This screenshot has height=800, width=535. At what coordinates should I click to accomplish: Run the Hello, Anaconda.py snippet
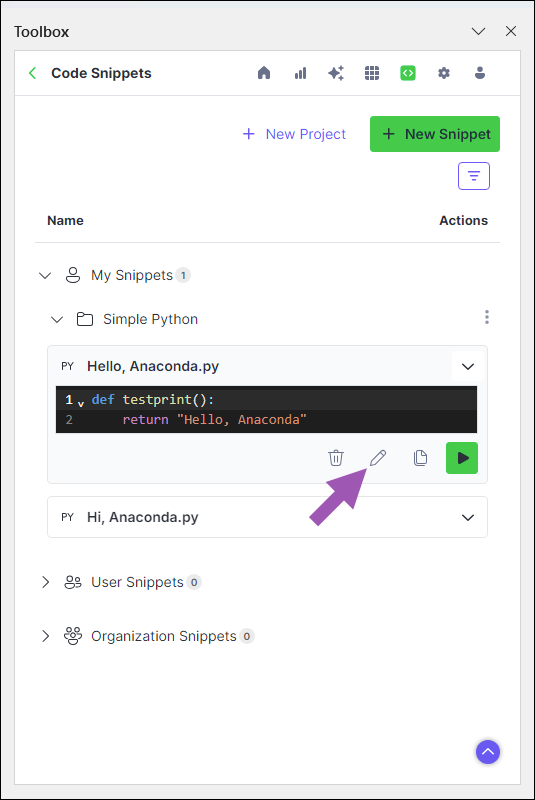click(462, 458)
